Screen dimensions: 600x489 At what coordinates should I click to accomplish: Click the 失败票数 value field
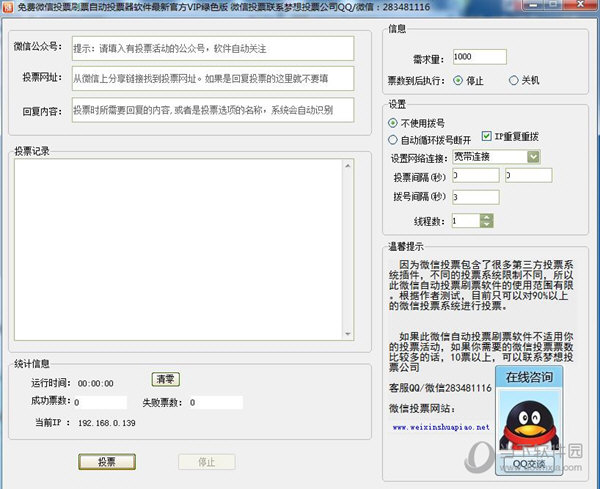(215, 403)
